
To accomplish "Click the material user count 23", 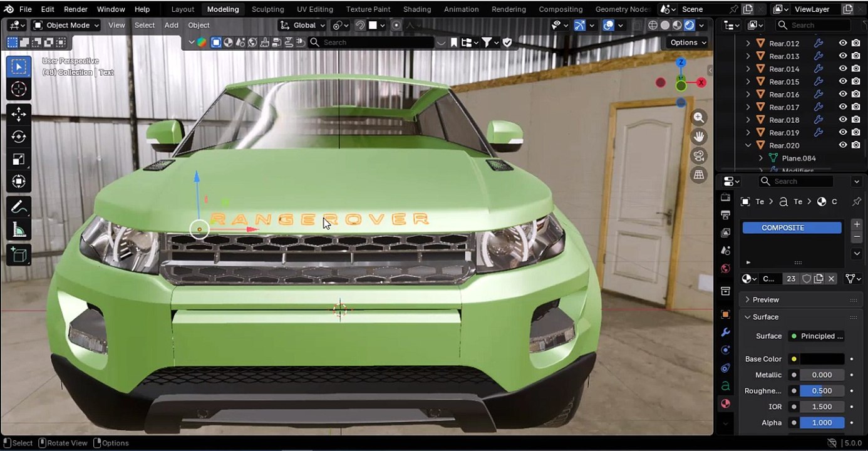I will pos(791,279).
